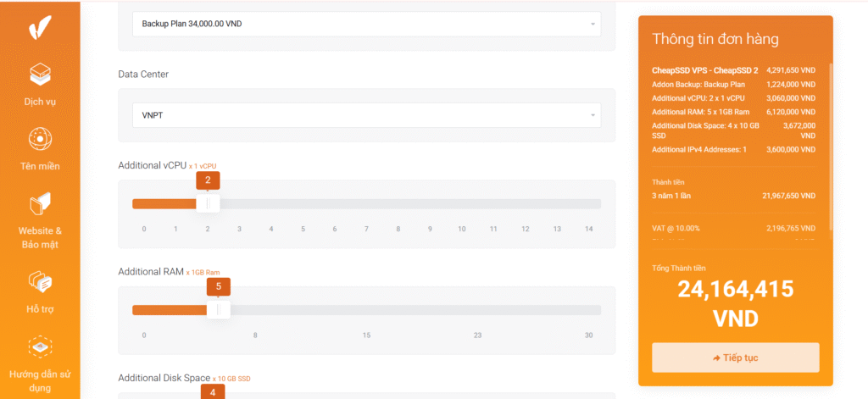This screenshot has width=868, height=399.
Task: Click the Tên miền menu label
Action: pyautogui.click(x=40, y=166)
